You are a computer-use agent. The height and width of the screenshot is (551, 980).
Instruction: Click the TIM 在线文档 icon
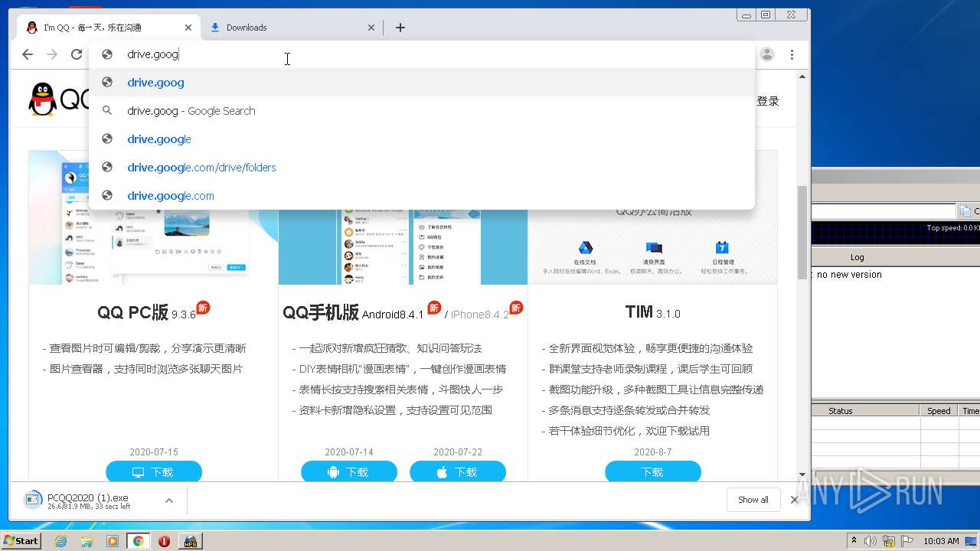pos(585,248)
